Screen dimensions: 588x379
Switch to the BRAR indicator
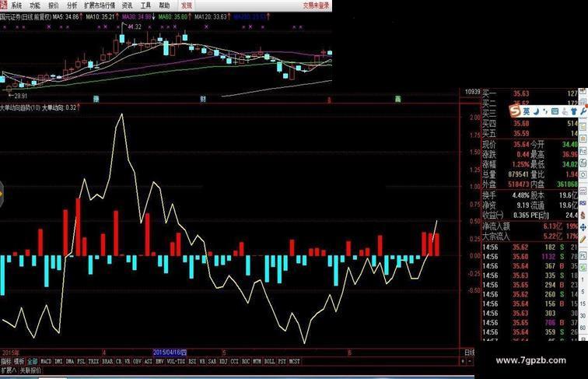[107, 361]
